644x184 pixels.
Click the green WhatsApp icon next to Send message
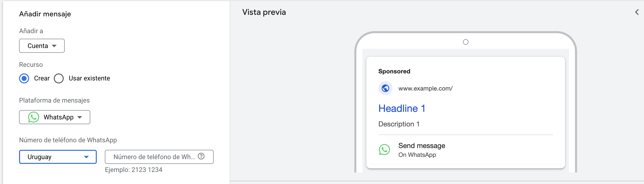pos(384,150)
